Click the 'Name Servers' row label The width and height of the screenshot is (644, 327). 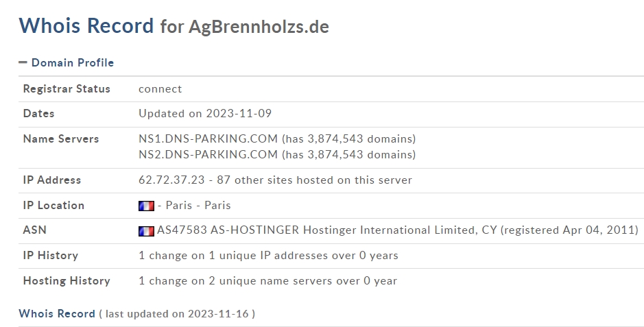pos(61,138)
